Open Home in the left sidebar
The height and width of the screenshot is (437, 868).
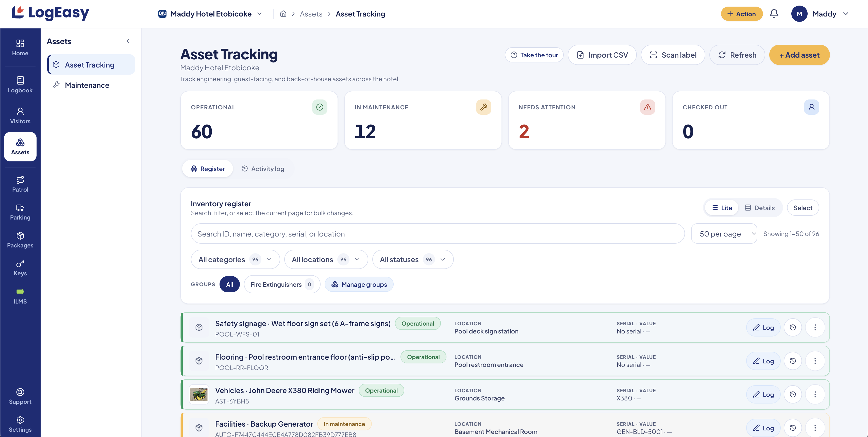pyautogui.click(x=20, y=48)
